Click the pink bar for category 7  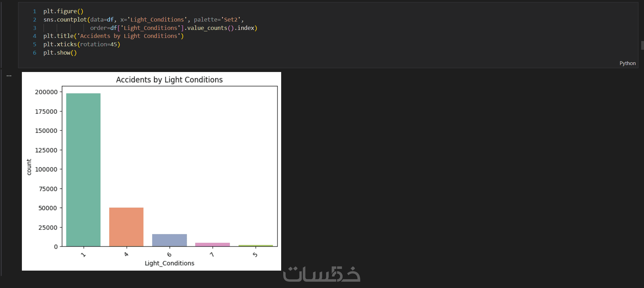click(212, 245)
